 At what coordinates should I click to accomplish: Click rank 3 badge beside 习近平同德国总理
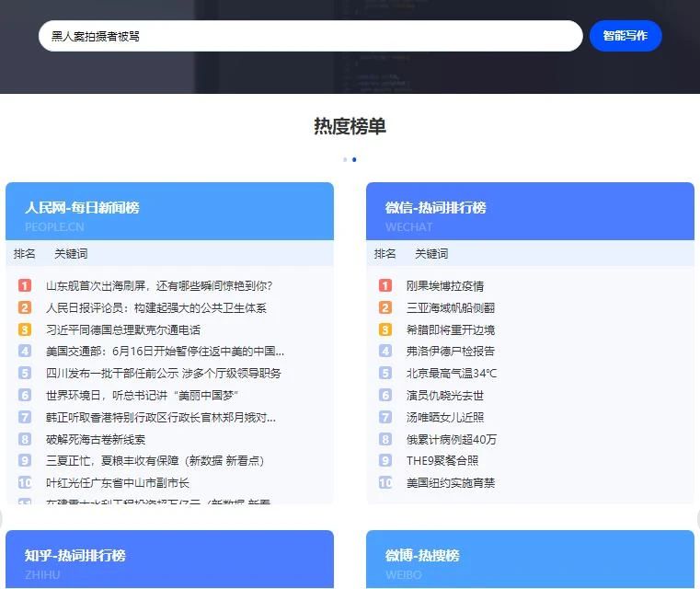pos(25,329)
